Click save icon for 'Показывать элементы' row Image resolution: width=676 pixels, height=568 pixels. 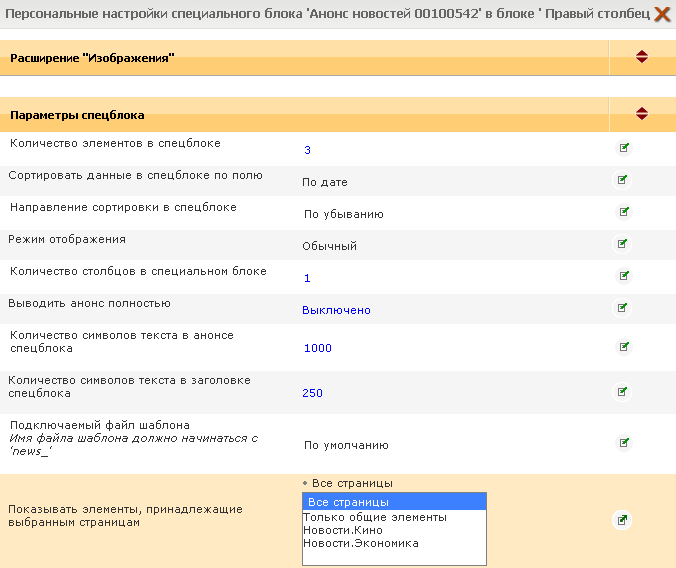(623, 520)
